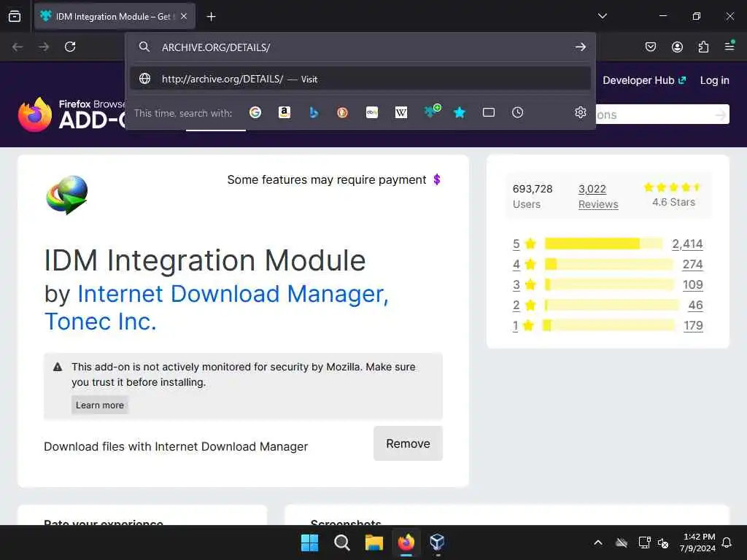The width and height of the screenshot is (747, 560).
Task: Go back to previous page
Action: (x=18, y=47)
